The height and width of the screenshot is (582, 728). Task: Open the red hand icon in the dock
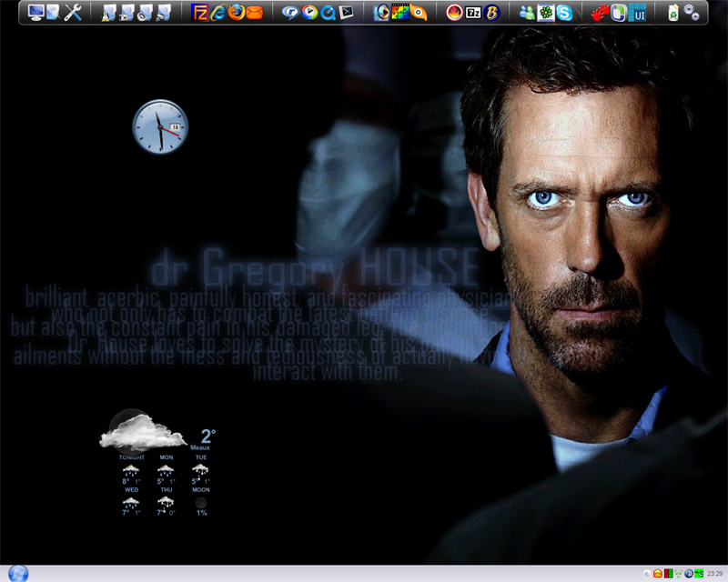pyautogui.click(x=600, y=13)
